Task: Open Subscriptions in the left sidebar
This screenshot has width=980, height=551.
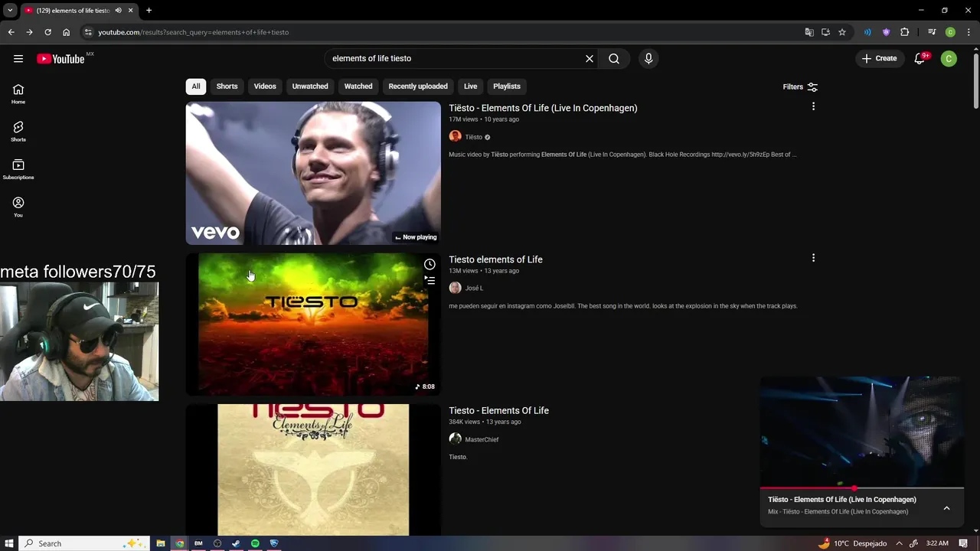Action: [18, 169]
